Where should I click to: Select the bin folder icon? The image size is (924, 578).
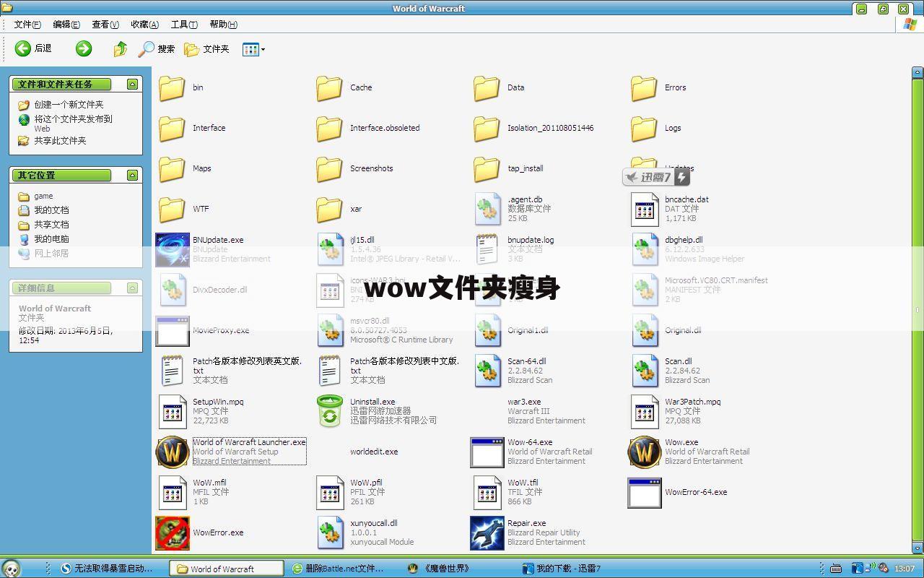pos(172,87)
